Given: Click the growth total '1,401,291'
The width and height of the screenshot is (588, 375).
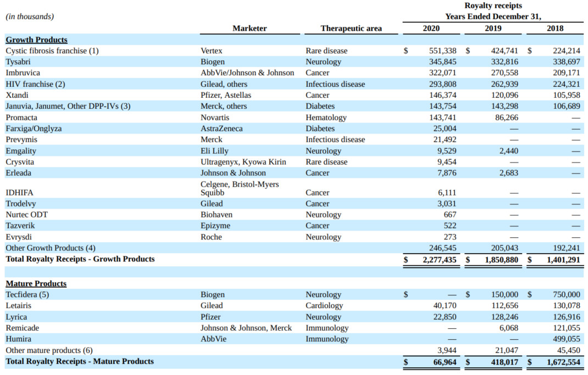Looking at the screenshot, I should [x=563, y=260].
